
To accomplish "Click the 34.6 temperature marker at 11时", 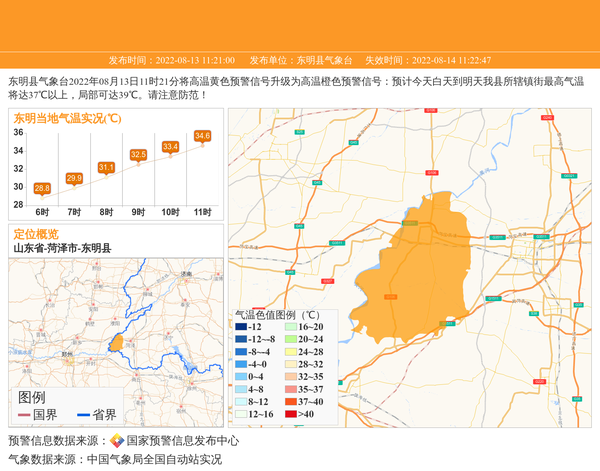I will point(202,136).
